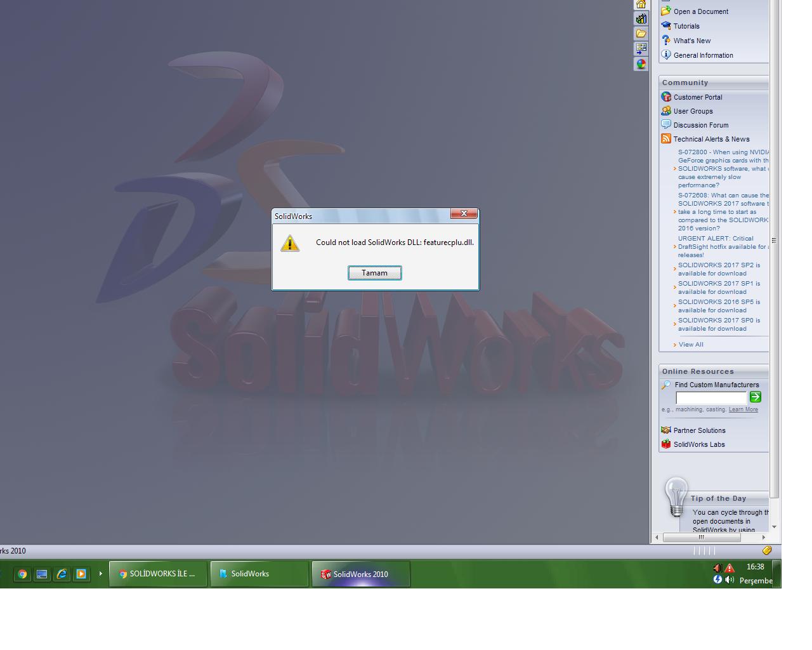Image resolution: width=812 pixels, height=650 pixels.
Task: Open the SolidWorks Labs link
Action: tap(699, 444)
